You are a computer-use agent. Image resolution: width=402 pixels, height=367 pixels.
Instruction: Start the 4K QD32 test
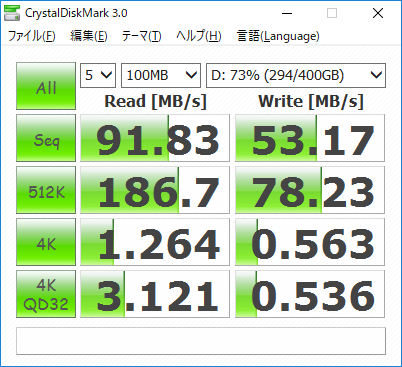46,294
